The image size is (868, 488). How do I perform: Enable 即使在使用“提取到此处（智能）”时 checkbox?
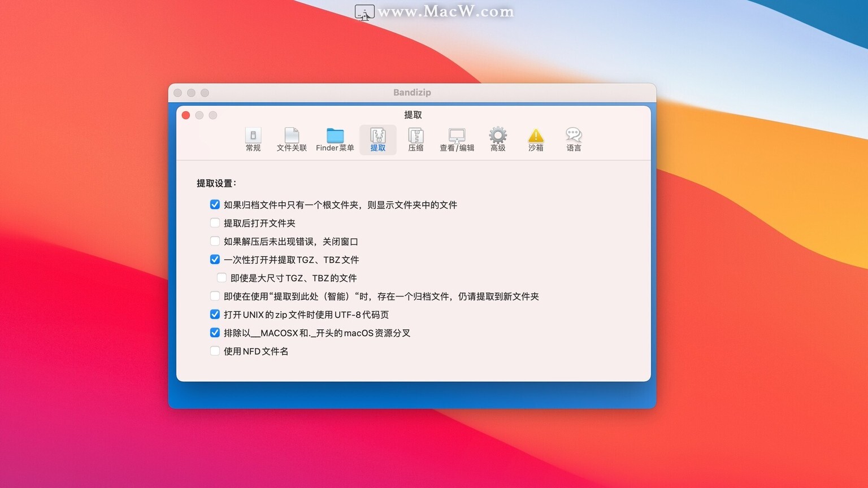coord(215,296)
